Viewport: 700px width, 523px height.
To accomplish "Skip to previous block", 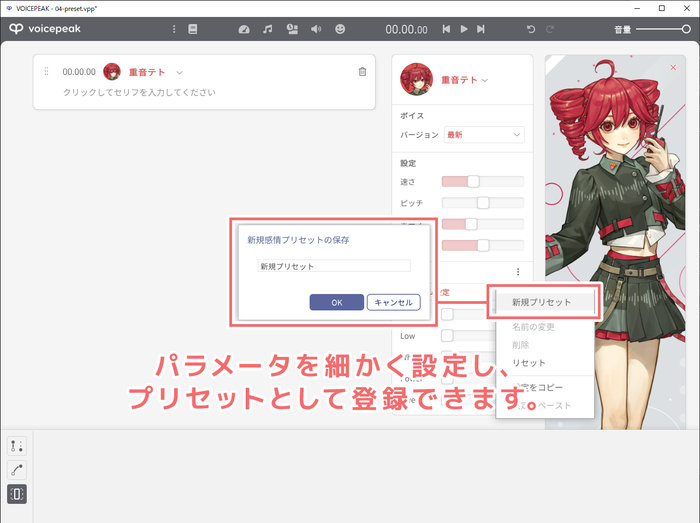I will pos(446,29).
